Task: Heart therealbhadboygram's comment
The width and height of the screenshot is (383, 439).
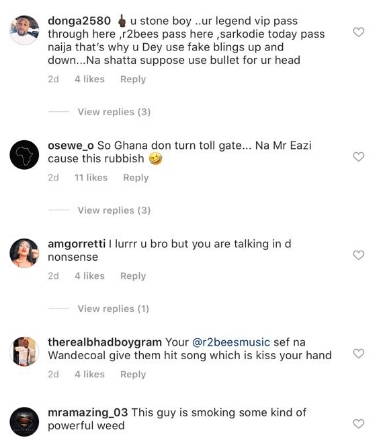Action: pos(358,354)
